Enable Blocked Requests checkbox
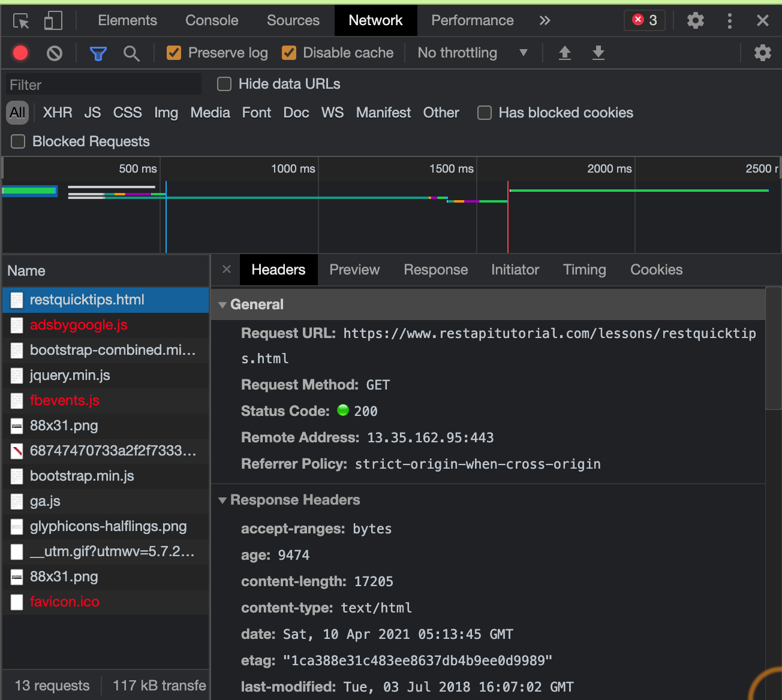Image resolution: width=782 pixels, height=700 pixels. (x=18, y=141)
